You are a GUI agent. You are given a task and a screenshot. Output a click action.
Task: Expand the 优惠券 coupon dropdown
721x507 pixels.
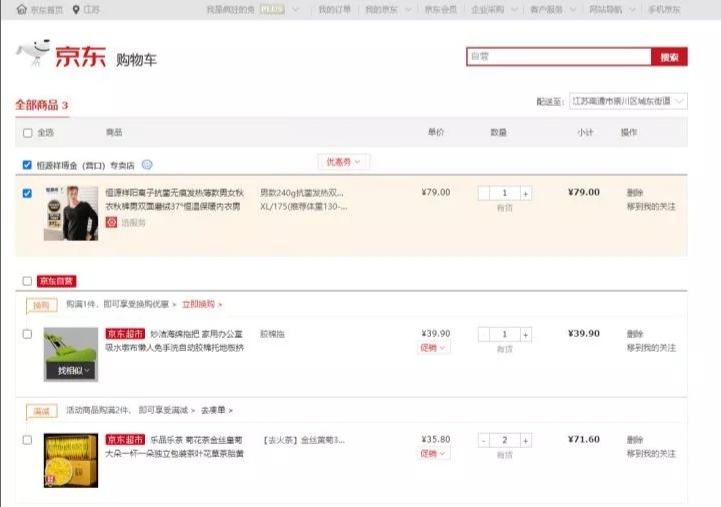click(344, 161)
